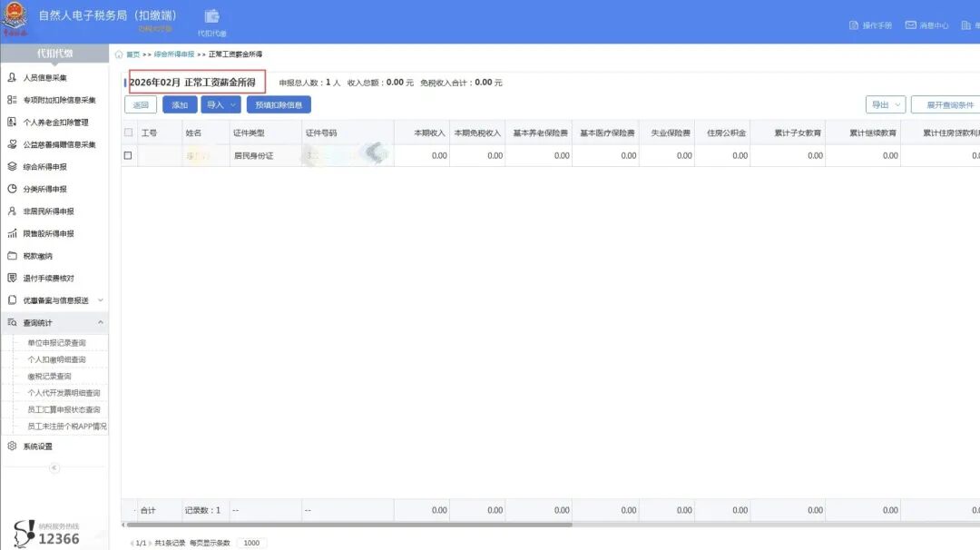Image resolution: width=980 pixels, height=550 pixels.
Task: Collapse sidebar with the double-arrow icon
Action: tap(54, 467)
